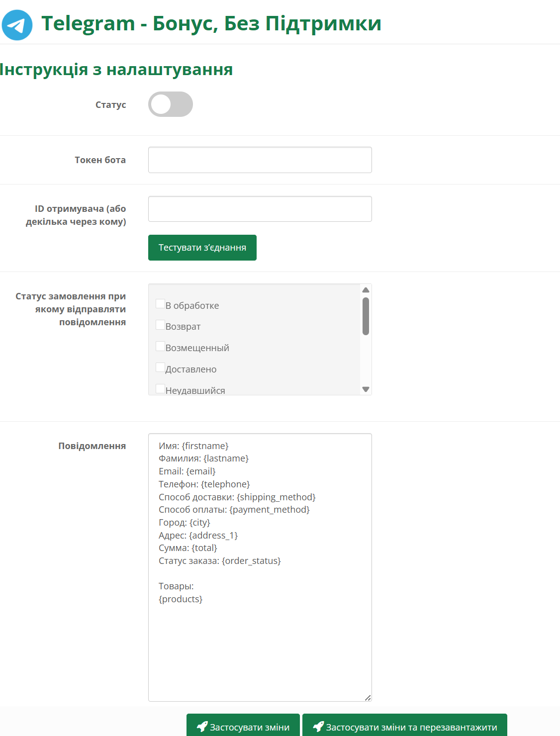Click the status list scroll down arrow
Image resolution: width=560 pixels, height=736 pixels.
click(x=366, y=389)
